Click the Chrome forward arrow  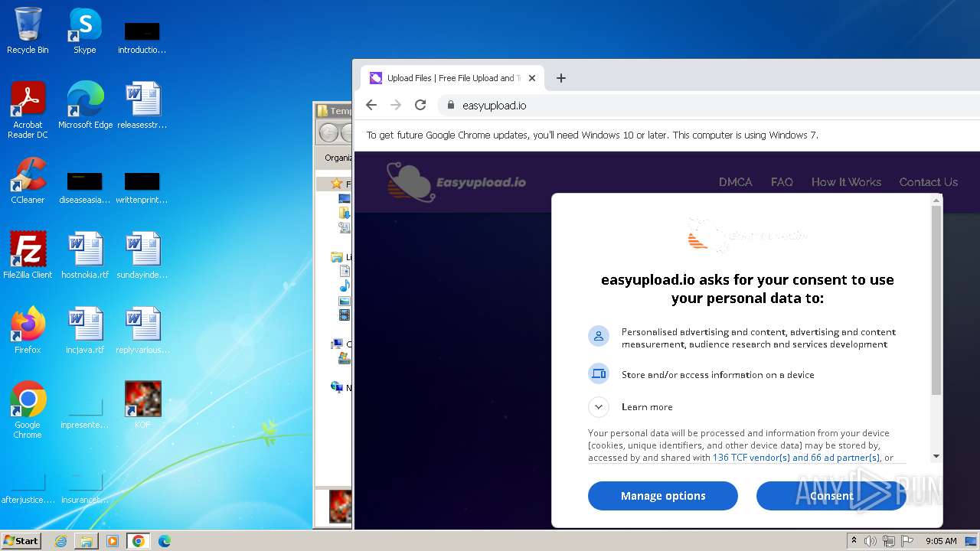(396, 105)
